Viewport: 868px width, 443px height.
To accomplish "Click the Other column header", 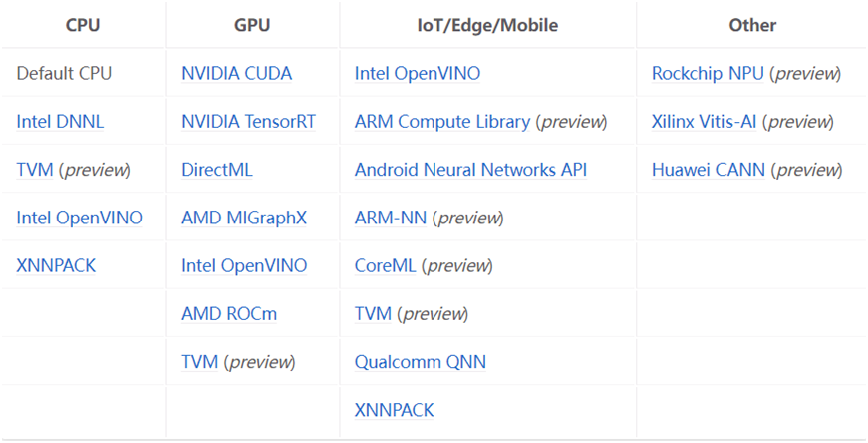I will point(752,25).
